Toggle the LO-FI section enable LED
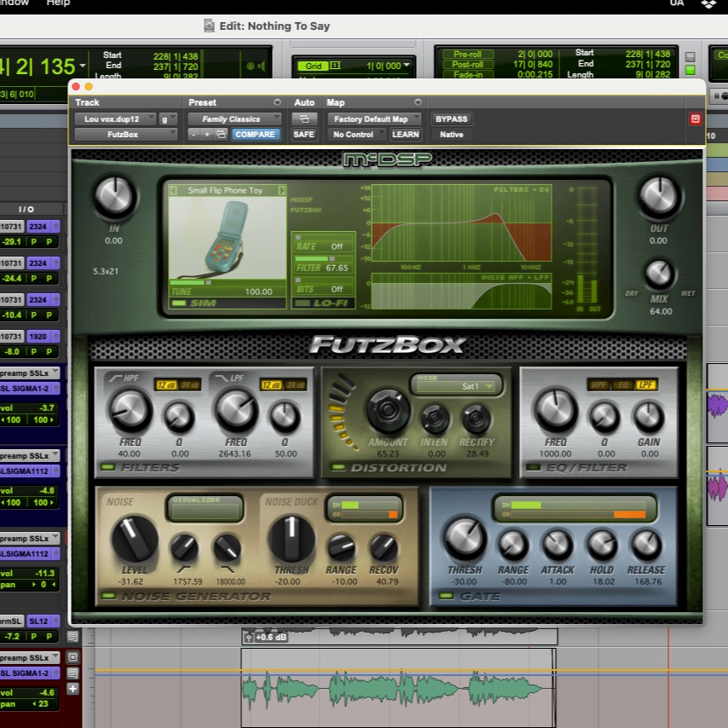The image size is (728, 728). click(x=303, y=303)
